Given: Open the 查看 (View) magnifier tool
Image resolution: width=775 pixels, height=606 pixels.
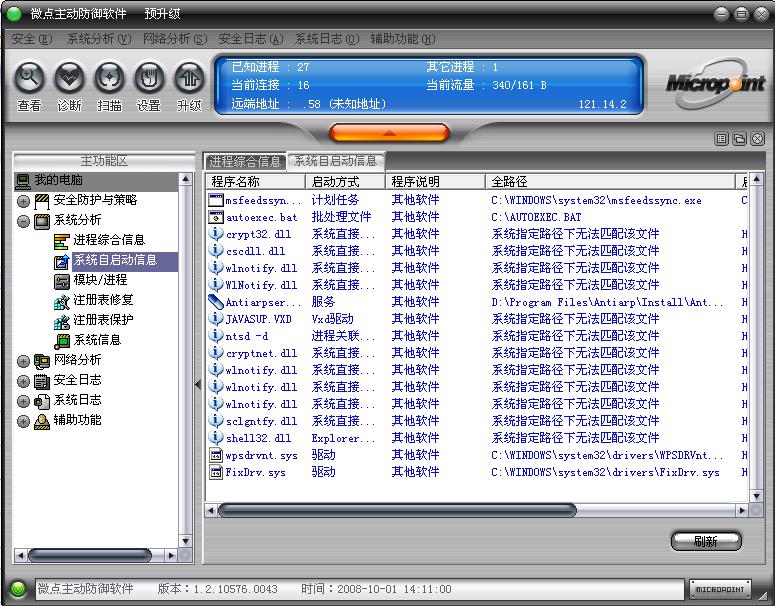Looking at the screenshot, I should tap(30, 78).
